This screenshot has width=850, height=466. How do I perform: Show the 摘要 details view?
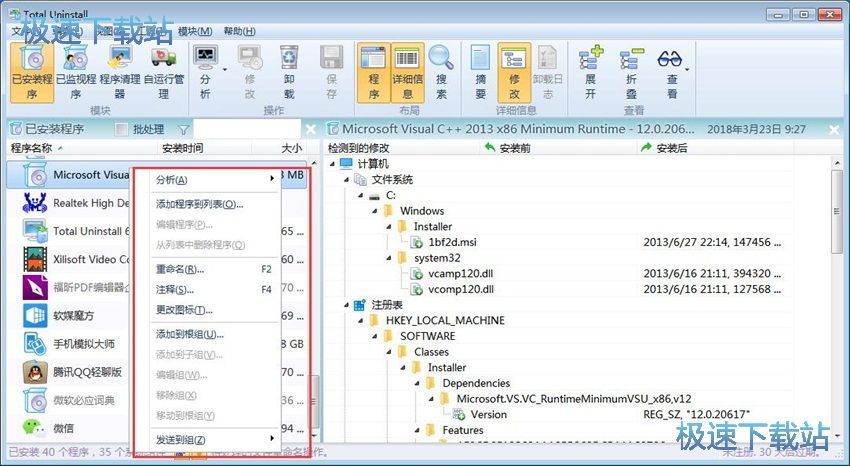(x=480, y=73)
